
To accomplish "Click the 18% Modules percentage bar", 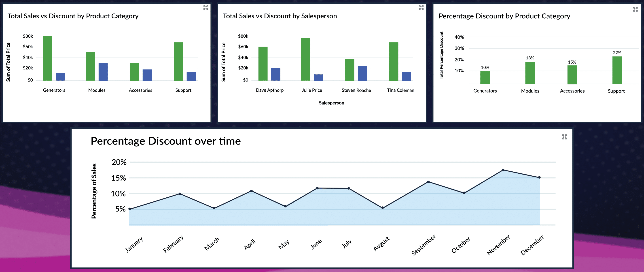I will (x=530, y=73).
